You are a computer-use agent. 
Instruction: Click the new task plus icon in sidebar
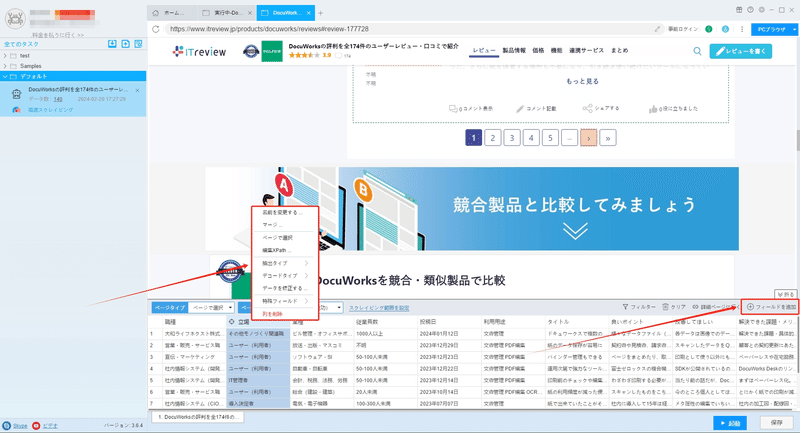[126, 44]
